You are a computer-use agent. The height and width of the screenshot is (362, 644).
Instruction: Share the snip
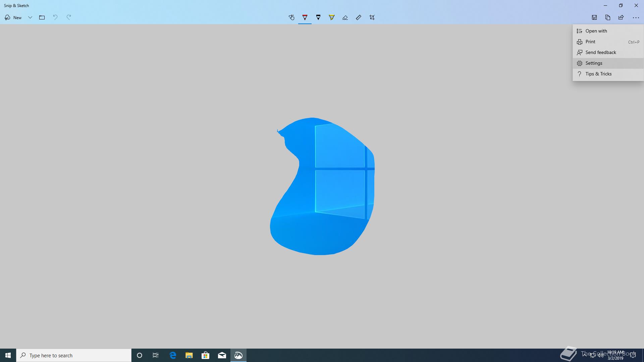tap(621, 17)
